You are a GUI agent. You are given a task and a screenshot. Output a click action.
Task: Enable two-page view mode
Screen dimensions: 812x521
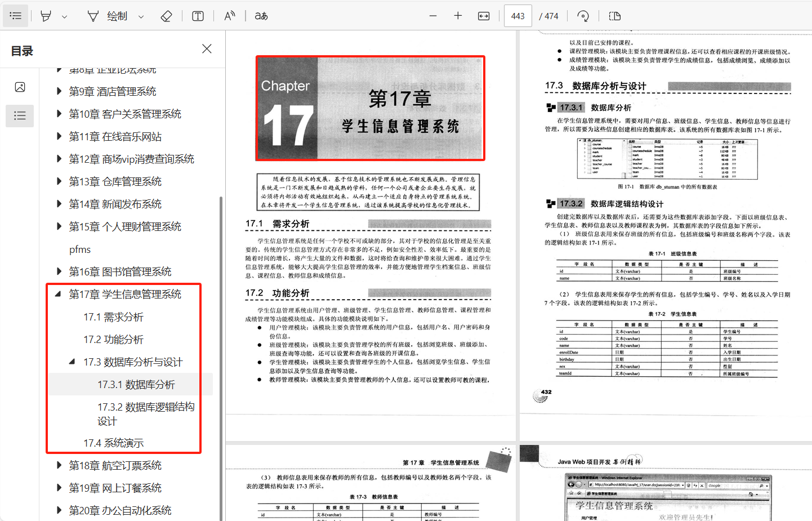coord(614,15)
